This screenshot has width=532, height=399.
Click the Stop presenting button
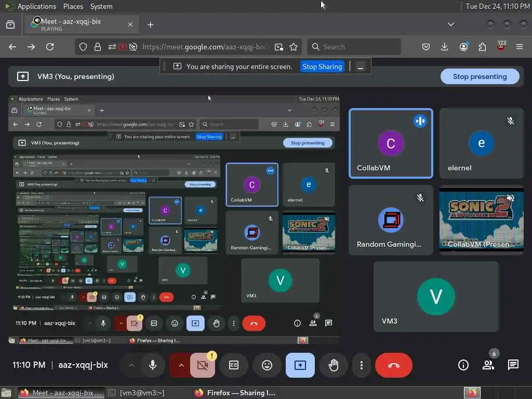(480, 77)
